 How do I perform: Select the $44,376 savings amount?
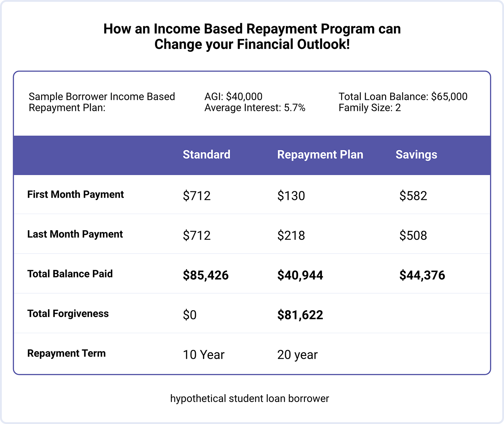tap(422, 275)
